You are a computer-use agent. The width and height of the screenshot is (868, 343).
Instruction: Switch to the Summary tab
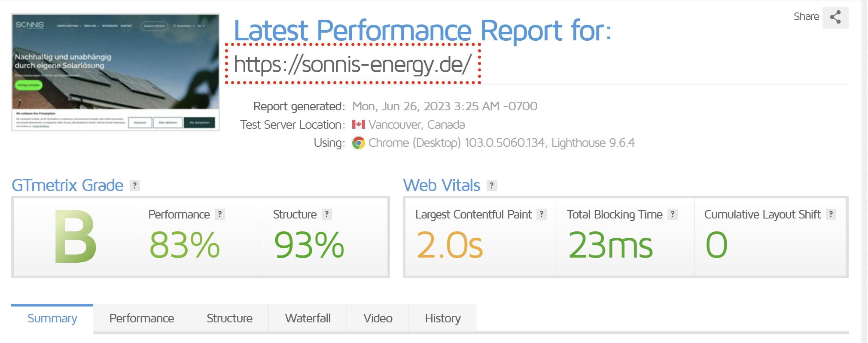point(52,319)
